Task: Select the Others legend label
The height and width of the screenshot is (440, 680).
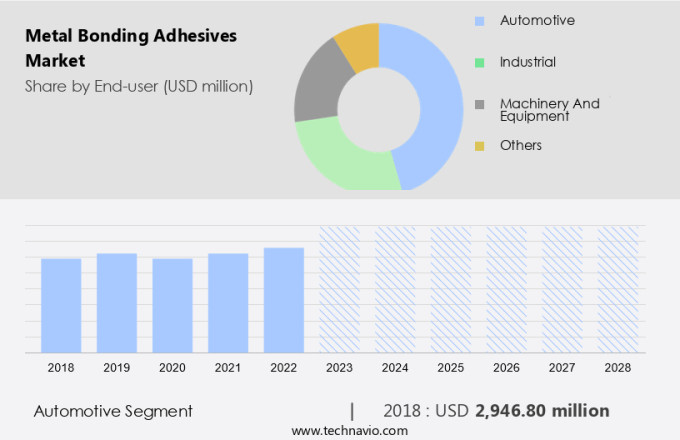Action: click(520, 145)
